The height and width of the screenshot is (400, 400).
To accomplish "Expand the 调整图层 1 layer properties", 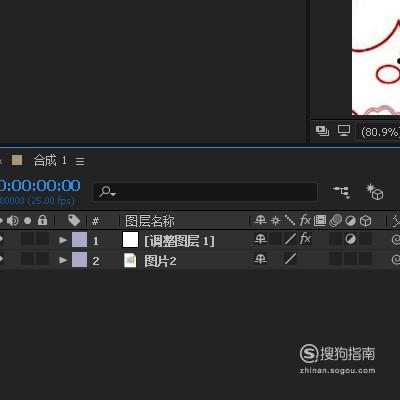I will pyautogui.click(x=63, y=240).
